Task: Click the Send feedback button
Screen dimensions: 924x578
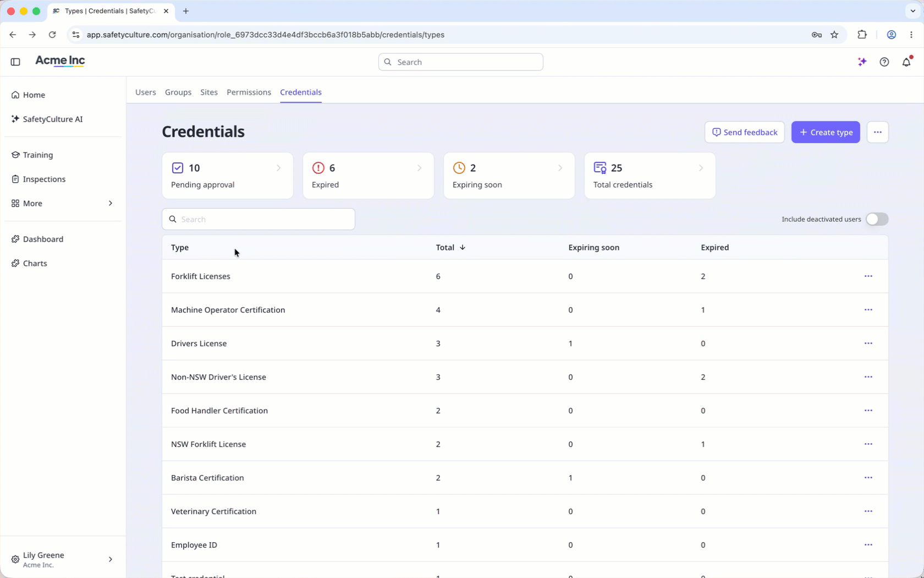Action: pyautogui.click(x=745, y=132)
